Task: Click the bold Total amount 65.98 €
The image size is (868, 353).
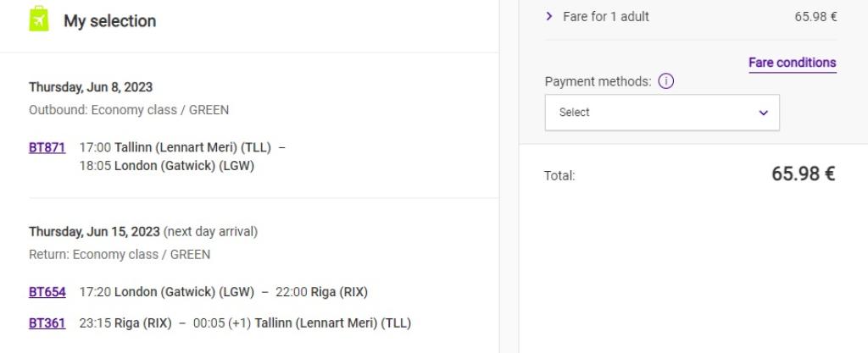Action: coord(803,174)
